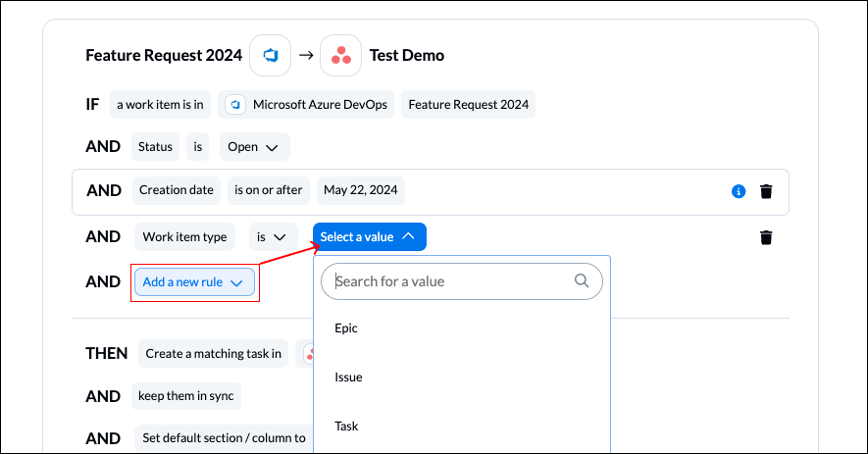
Task: Choose Epic from the value list
Action: (x=346, y=328)
